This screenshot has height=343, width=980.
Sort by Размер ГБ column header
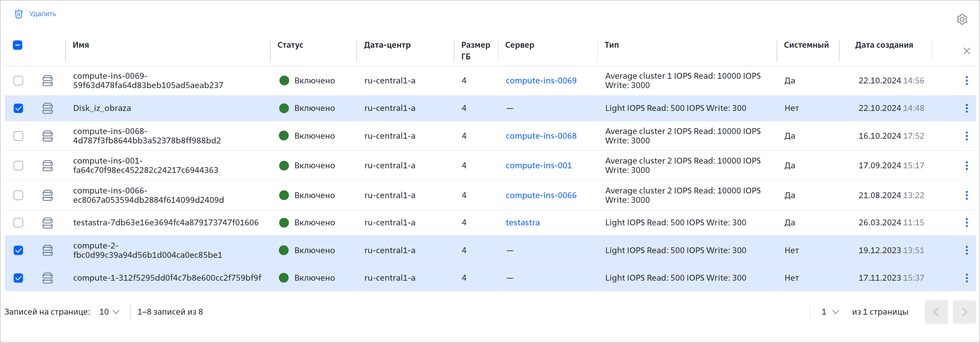tap(476, 51)
